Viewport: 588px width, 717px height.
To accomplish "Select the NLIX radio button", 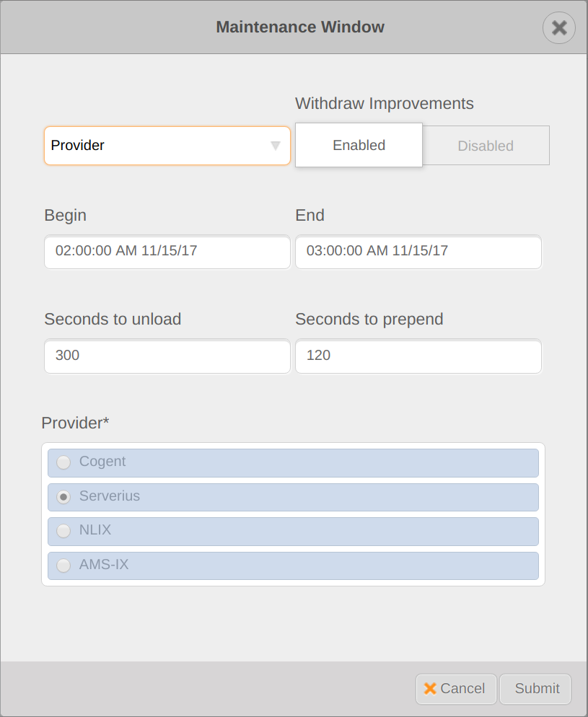I will (x=64, y=531).
